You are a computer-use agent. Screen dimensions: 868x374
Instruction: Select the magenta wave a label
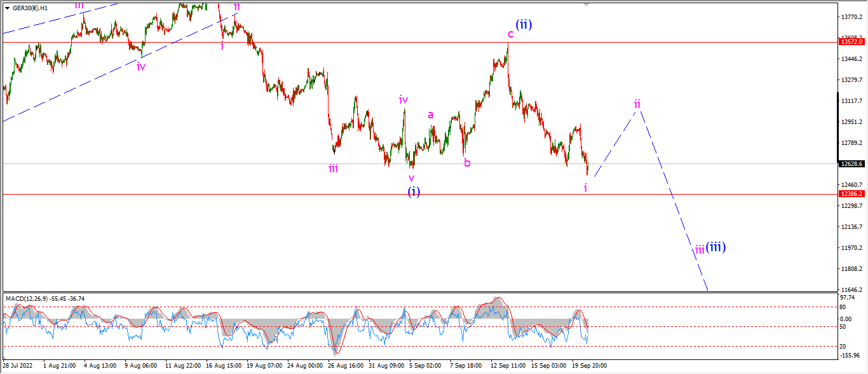click(431, 115)
